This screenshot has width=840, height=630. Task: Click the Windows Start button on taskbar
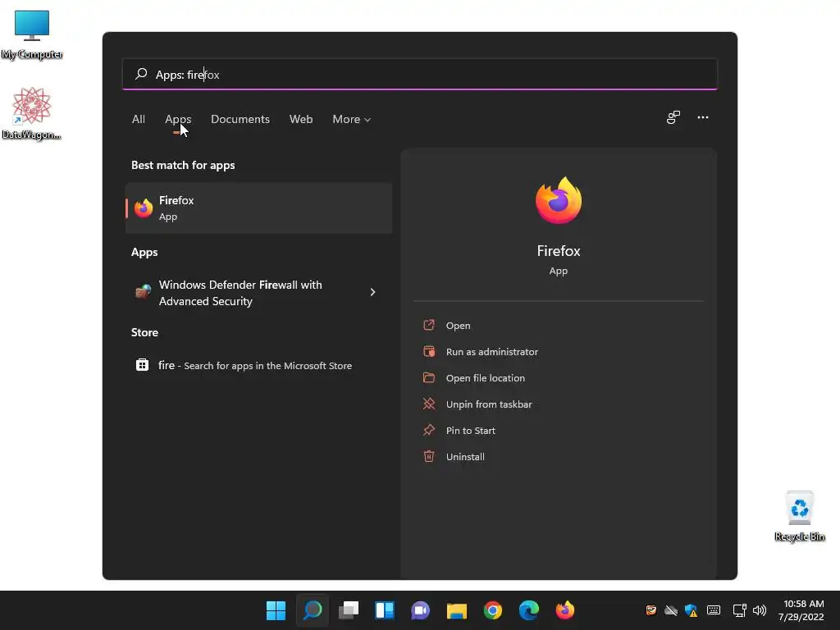click(276, 610)
